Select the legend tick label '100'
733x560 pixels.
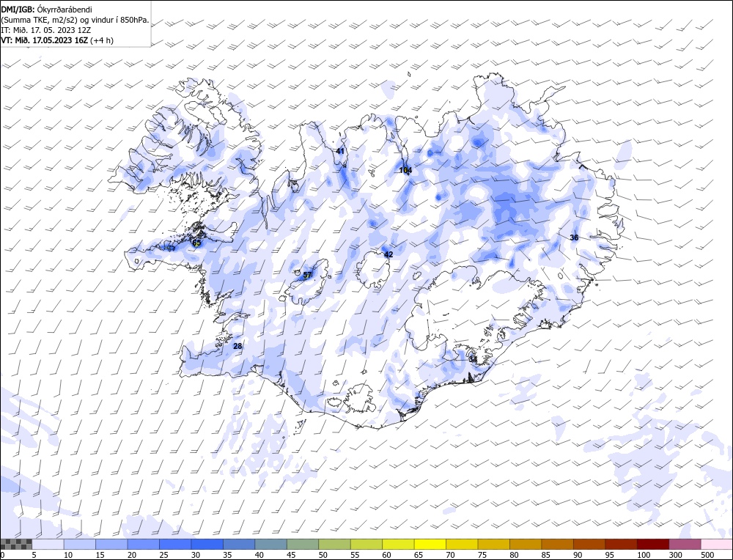(644, 555)
